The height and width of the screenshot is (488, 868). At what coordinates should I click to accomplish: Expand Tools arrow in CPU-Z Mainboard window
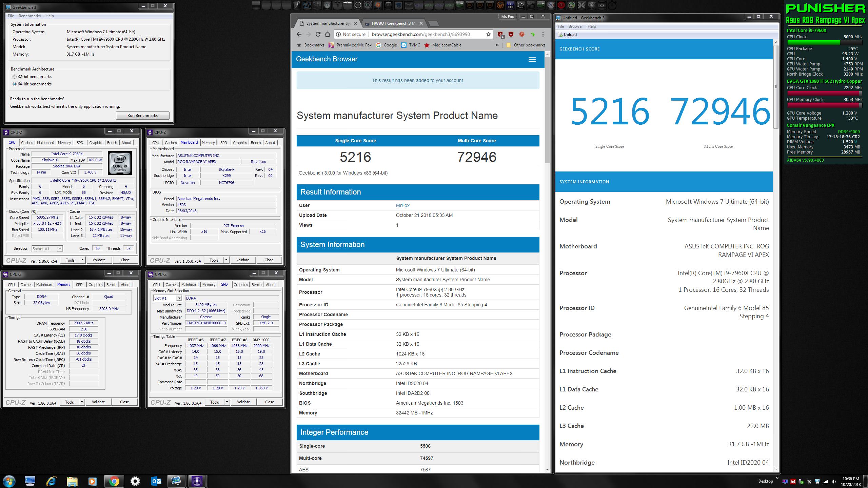226,260
